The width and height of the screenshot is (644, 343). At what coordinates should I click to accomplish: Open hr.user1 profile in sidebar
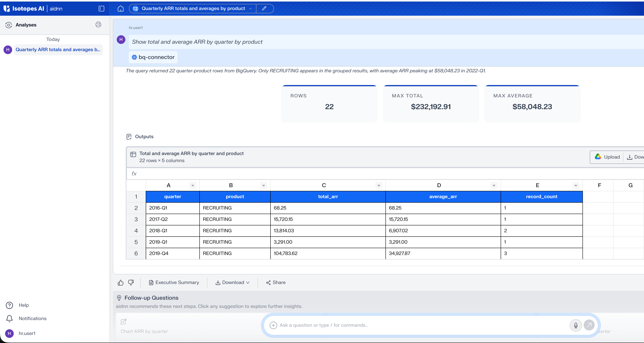(21, 333)
